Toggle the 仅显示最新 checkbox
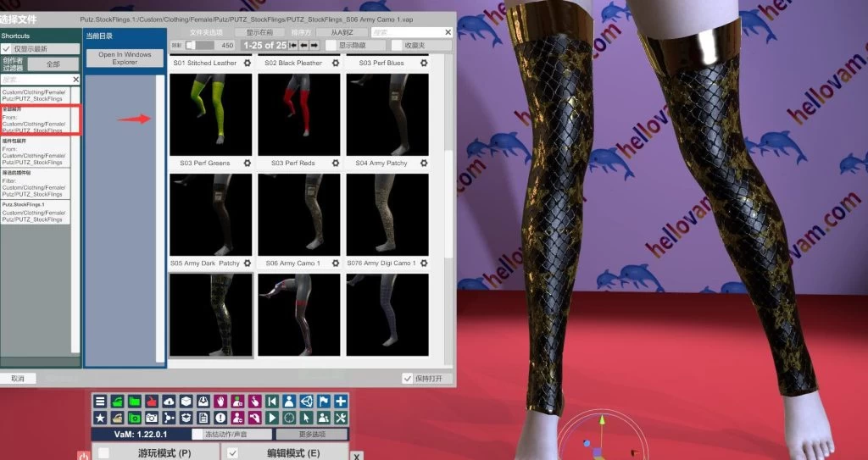Image resolution: width=868 pixels, height=460 pixels. point(7,49)
